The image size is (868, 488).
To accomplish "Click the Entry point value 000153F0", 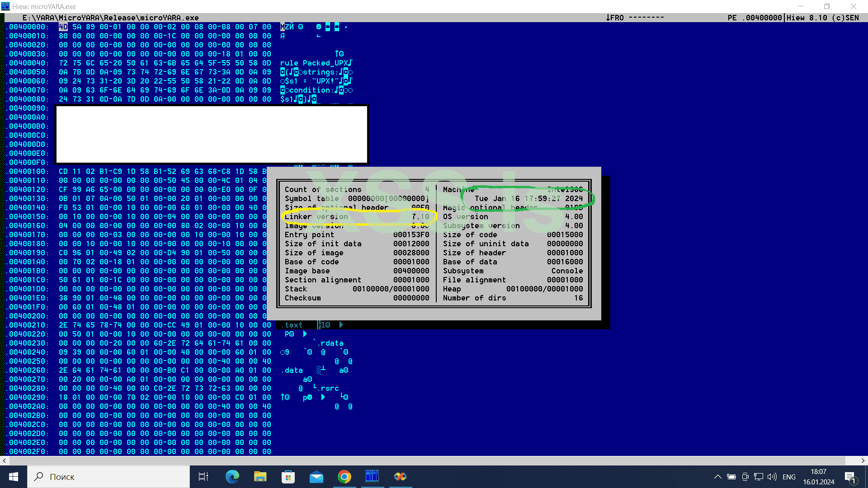I will 411,235.
